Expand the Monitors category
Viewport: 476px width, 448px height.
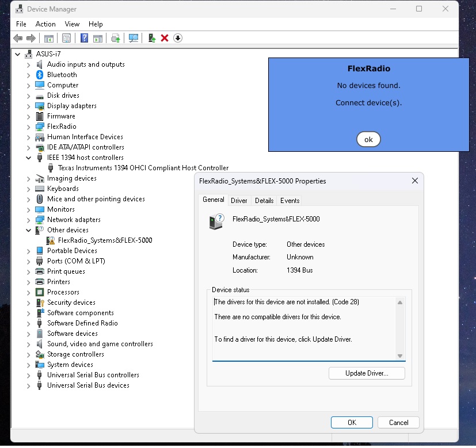pyautogui.click(x=28, y=209)
